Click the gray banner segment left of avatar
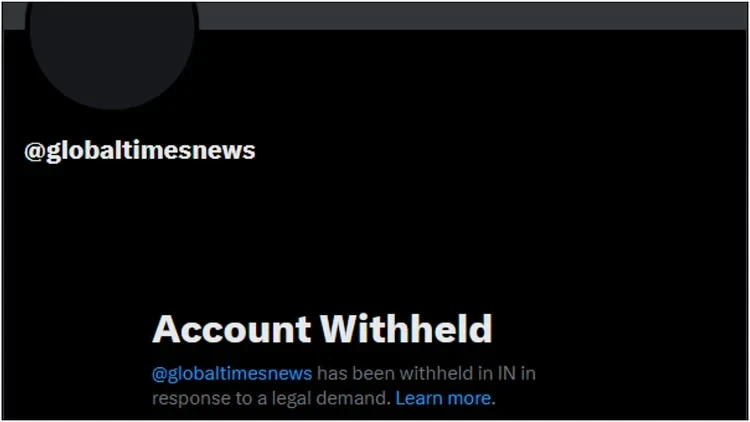This screenshot has width=750, height=422. coord(14,16)
